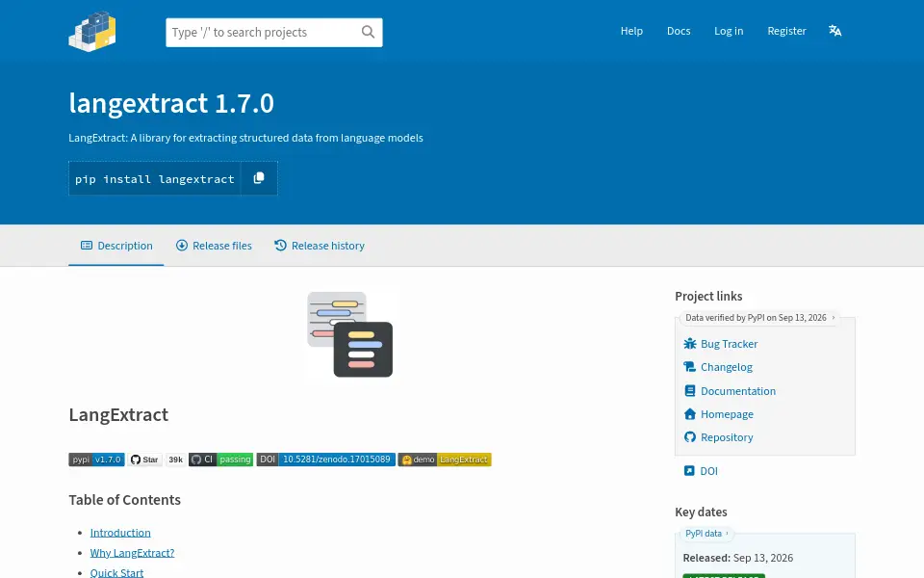Open the Help menu item

pyautogui.click(x=631, y=31)
